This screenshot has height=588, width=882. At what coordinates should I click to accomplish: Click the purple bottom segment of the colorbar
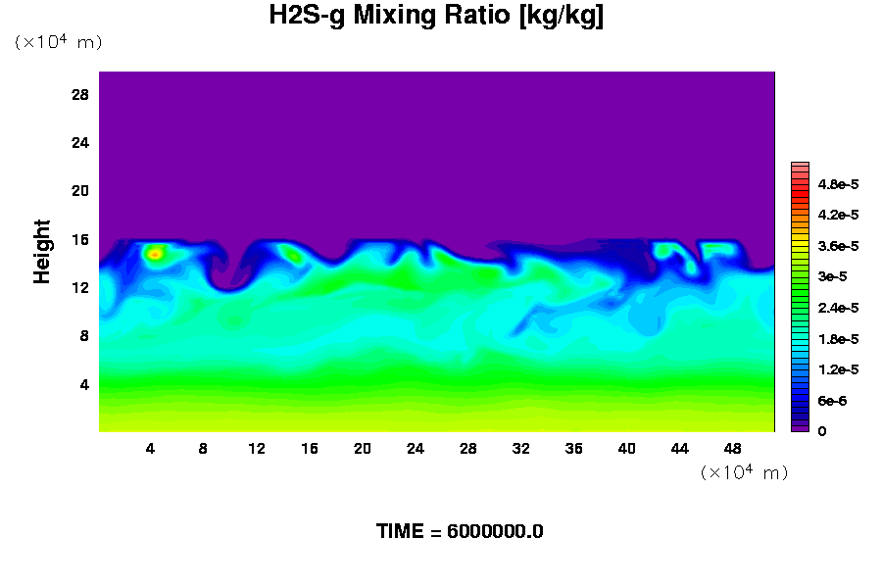pos(800,426)
